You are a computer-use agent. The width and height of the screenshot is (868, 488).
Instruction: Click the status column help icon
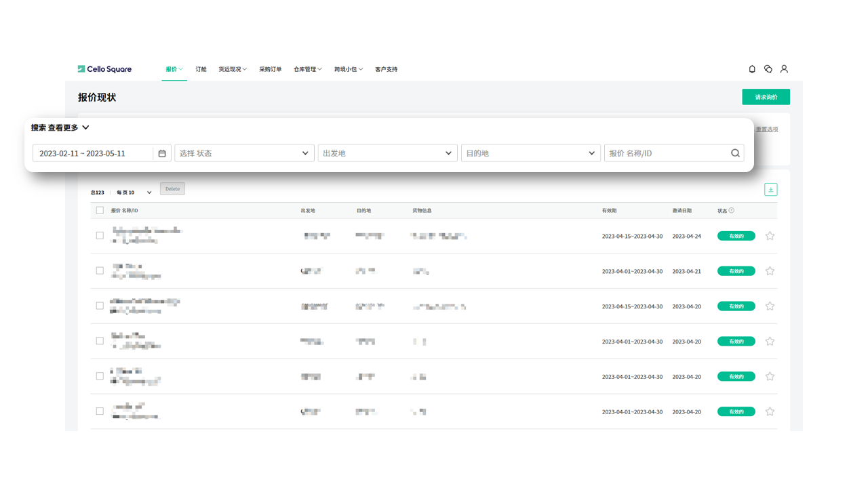point(731,211)
